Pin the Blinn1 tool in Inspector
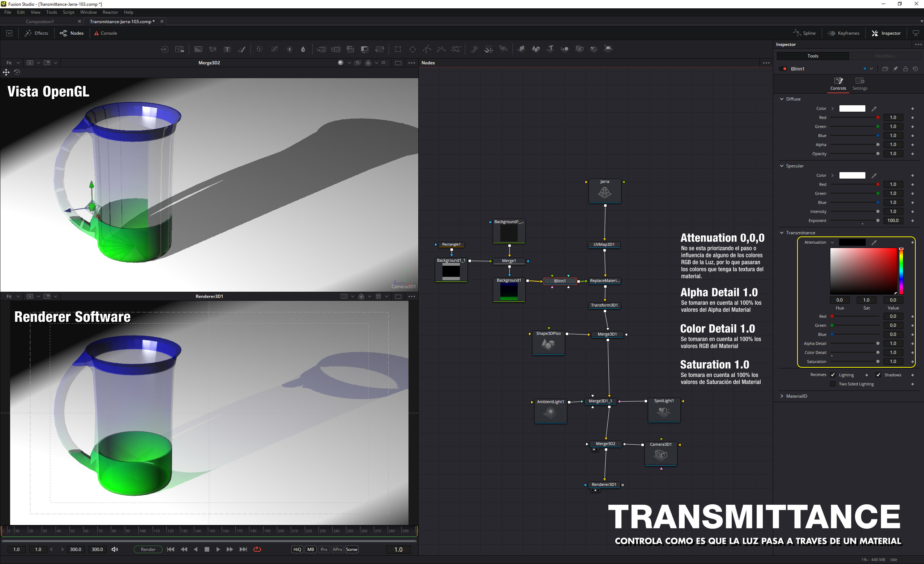The image size is (924, 564). coord(895,69)
